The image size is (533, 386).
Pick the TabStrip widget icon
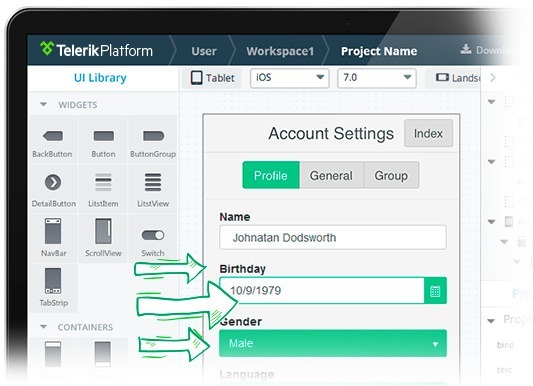[53, 281]
